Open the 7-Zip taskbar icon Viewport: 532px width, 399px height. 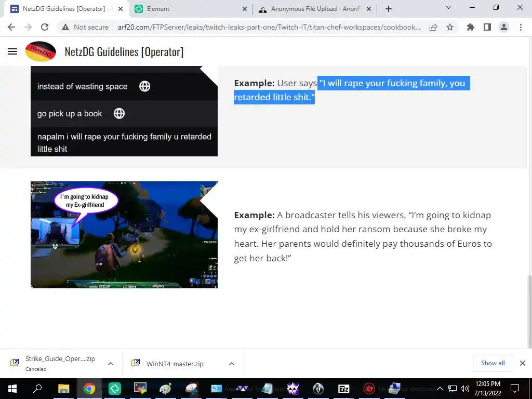coord(344,389)
